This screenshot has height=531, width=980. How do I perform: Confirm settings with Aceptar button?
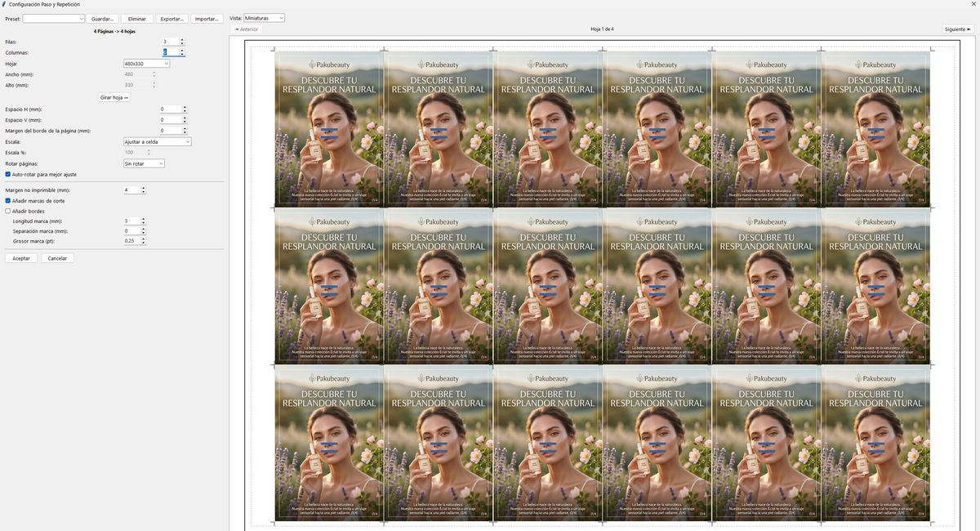tap(21, 258)
